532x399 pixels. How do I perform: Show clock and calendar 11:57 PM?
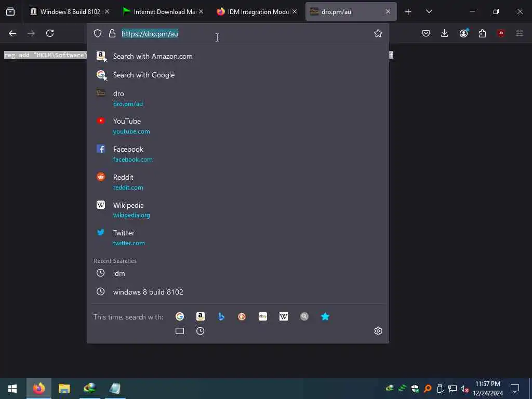[x=488, y=389]
